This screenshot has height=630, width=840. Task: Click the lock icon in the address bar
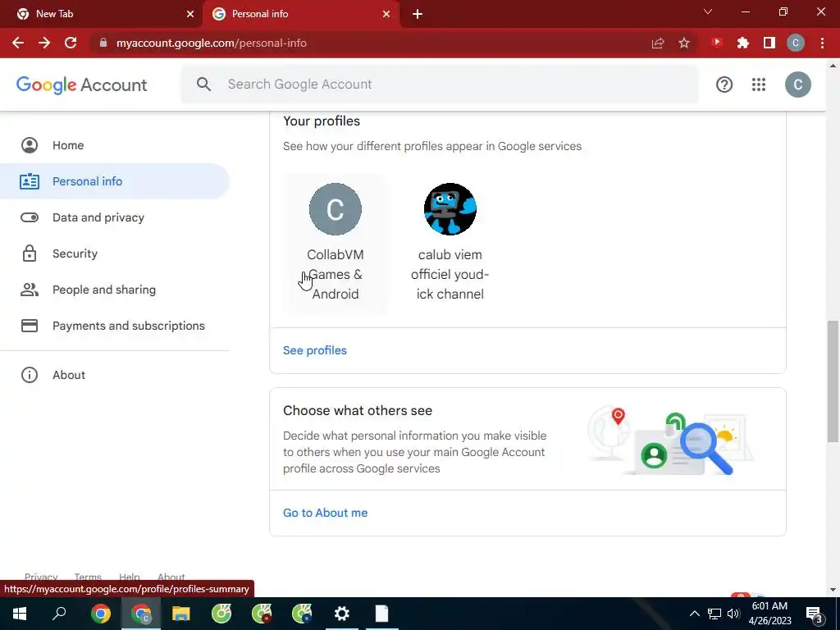[103, 43]
